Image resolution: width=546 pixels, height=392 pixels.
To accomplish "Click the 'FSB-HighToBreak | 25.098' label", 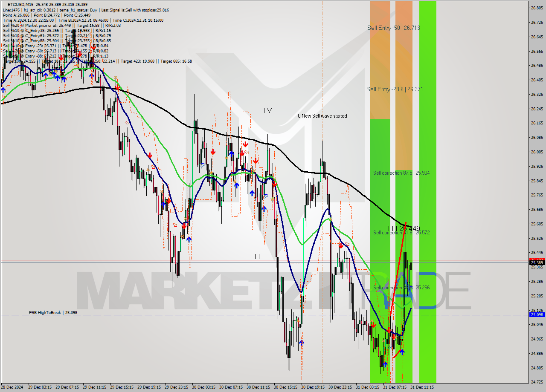I will point(53,312).
